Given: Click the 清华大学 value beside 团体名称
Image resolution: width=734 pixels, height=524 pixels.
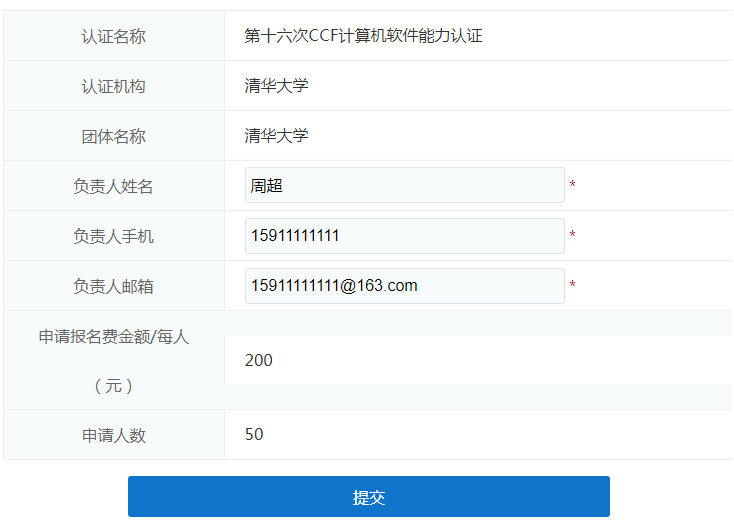Looking at the screenshot, I should click(276, 136).
